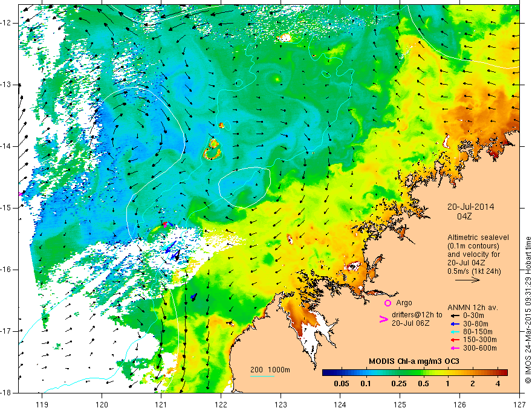Click the magenta 300-600m legend arrow
The width and height of the screenshot is (532, 411).
[455, 348]
